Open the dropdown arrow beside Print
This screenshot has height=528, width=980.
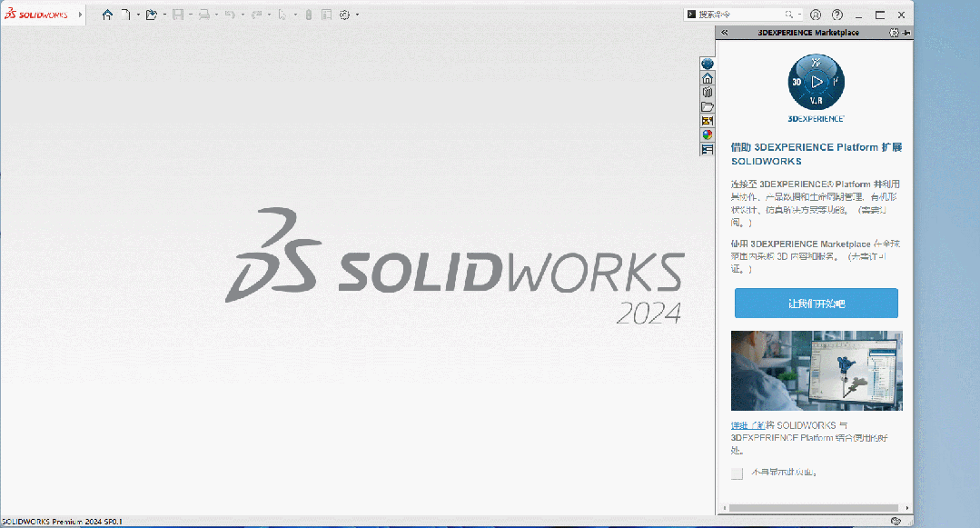pyautogui.click(x=217, y=15)
